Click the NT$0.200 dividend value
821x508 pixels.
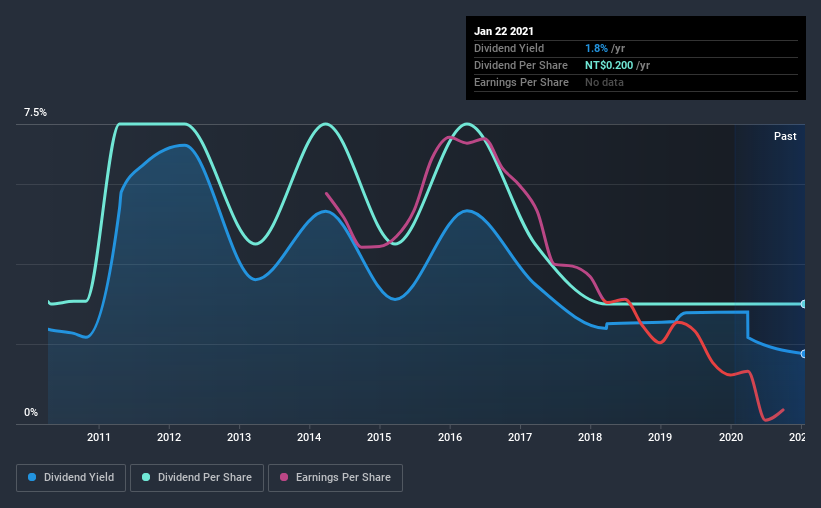[609, 65]
